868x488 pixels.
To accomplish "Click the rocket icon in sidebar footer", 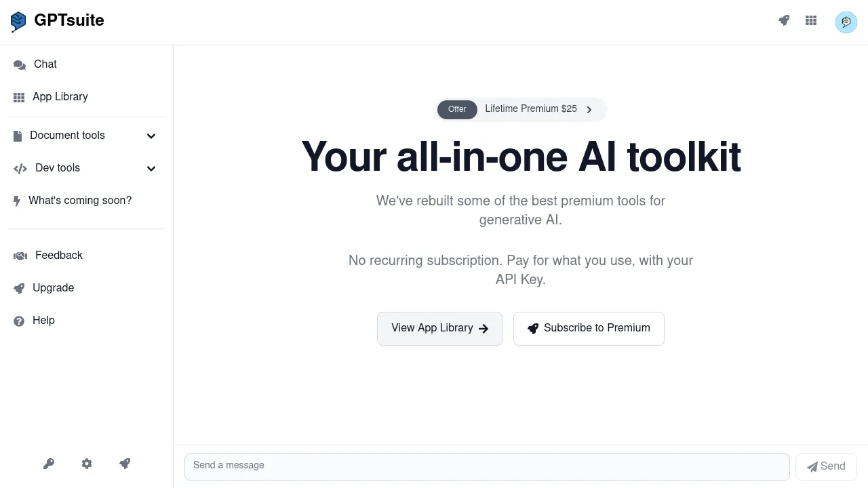I will (125, 464).
